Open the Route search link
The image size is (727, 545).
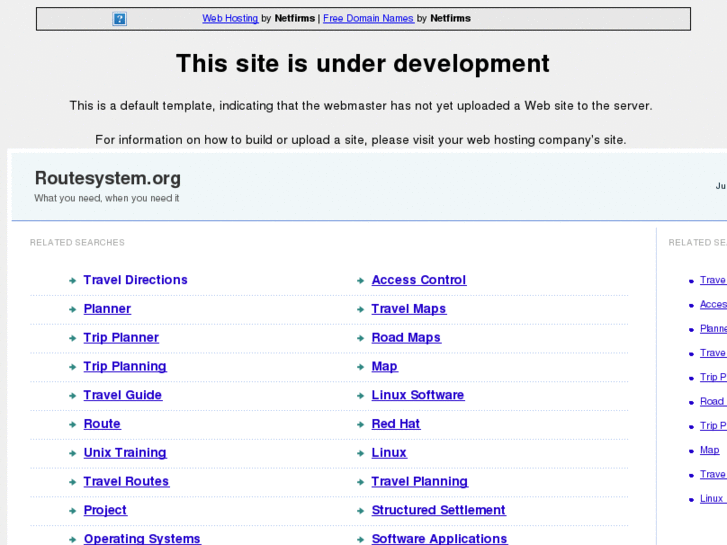pyautogui.click(x=102, y=423)
